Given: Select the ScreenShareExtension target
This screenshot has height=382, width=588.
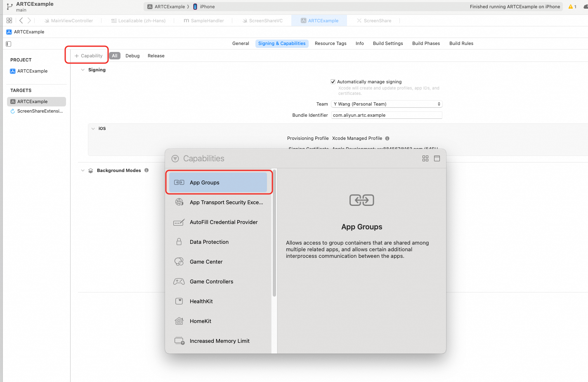Looking at the screenshot, I should tap(36, 111).
